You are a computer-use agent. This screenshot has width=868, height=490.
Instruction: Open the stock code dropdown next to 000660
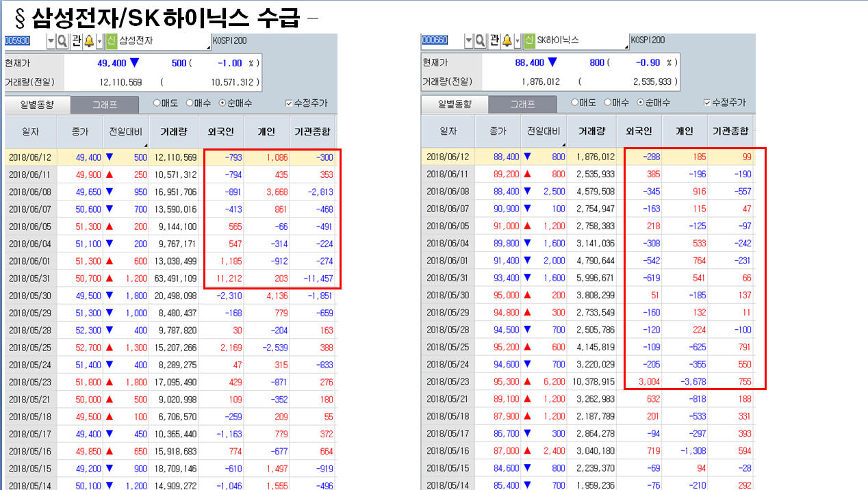[469, 41]
